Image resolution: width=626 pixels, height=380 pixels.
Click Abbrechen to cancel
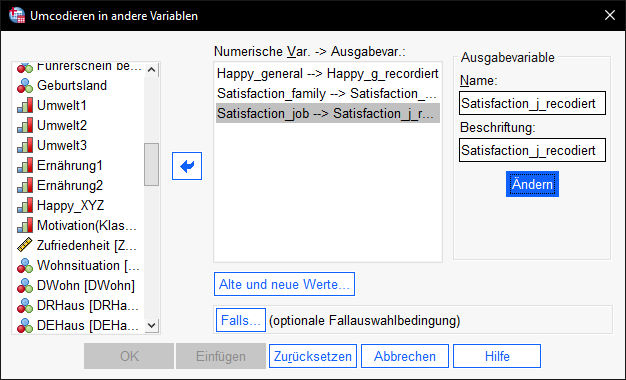tap(405, 356)
